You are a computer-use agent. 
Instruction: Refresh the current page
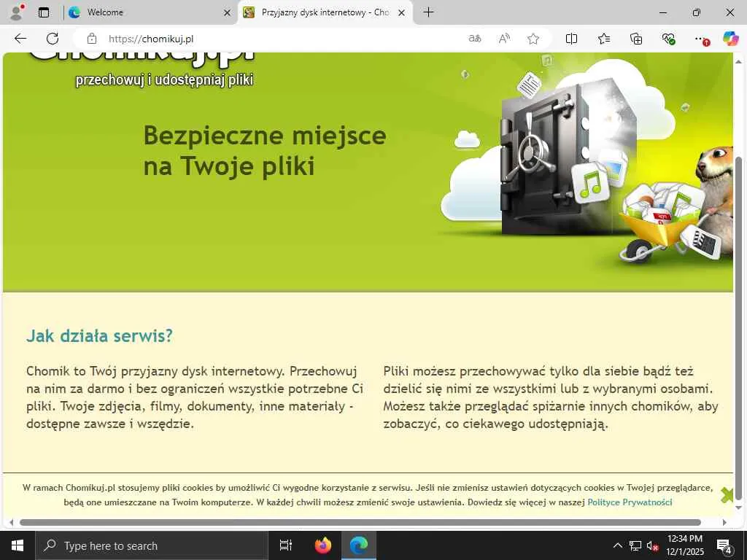tap(53, 39)
